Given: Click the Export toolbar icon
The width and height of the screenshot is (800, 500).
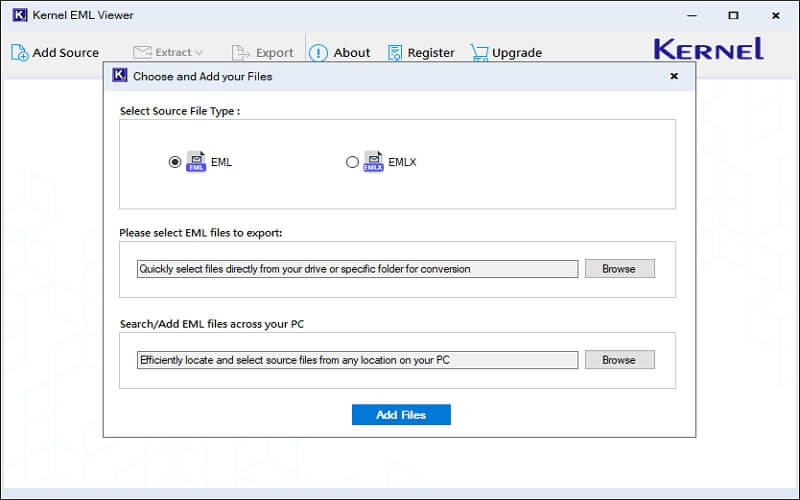Looking at the screenshot, I should pos(240,53).
